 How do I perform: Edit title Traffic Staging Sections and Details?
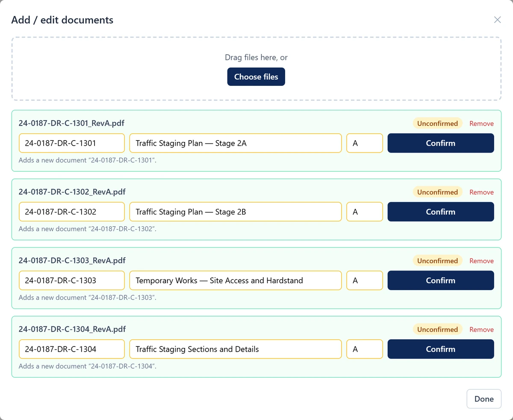(236, 349)
